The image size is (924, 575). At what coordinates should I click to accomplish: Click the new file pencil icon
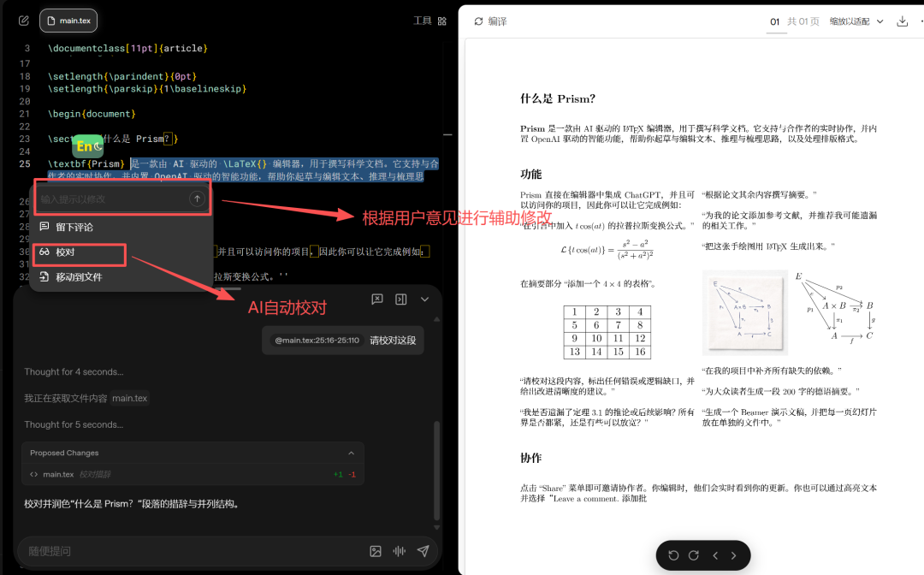(24, 21)
